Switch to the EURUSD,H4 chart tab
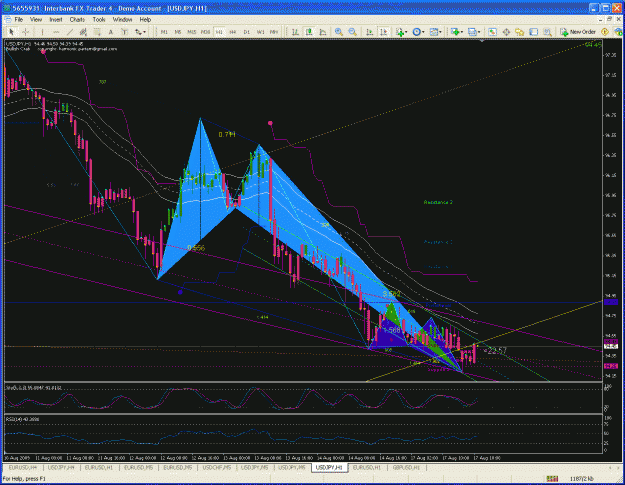The width and height of the screenshot is (625, 485). pos(23,467)
